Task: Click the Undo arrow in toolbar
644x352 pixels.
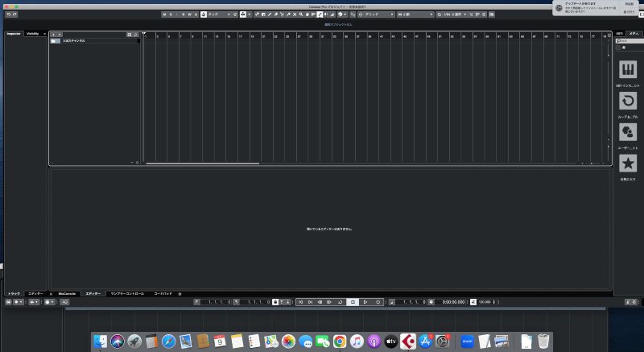Action: [x=8, y=14]
